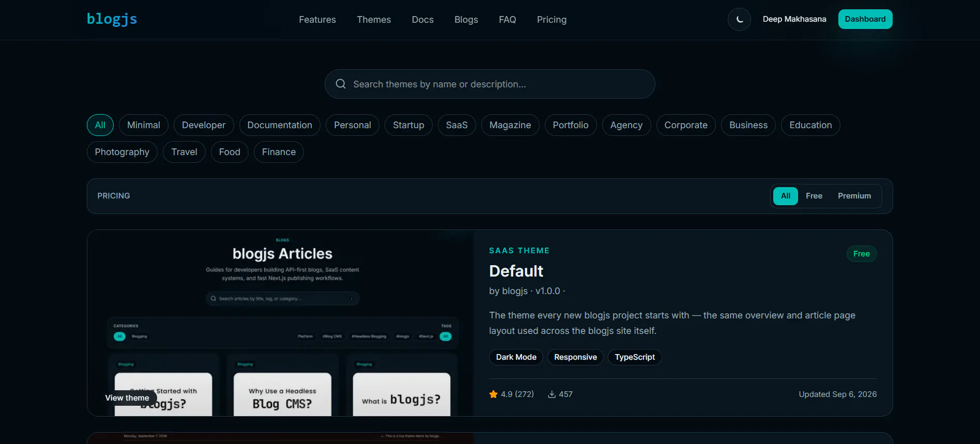Filter themes by Personal

pos(353,125)
